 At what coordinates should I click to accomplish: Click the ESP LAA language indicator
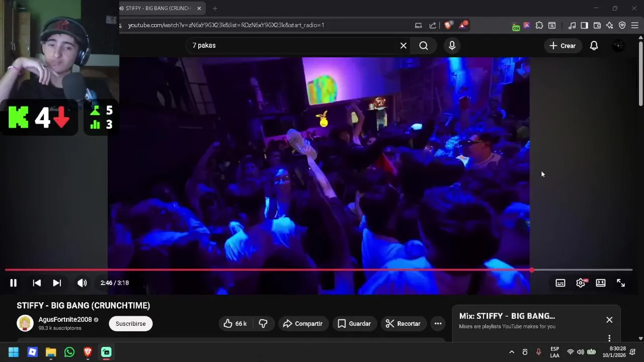[554, 352]
